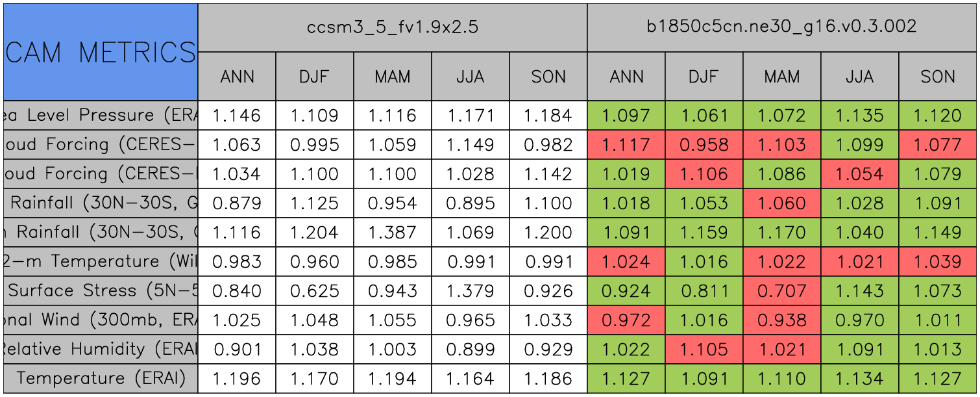
Task: Click the CAM METRICS header cell
Action: coord(100,52)
